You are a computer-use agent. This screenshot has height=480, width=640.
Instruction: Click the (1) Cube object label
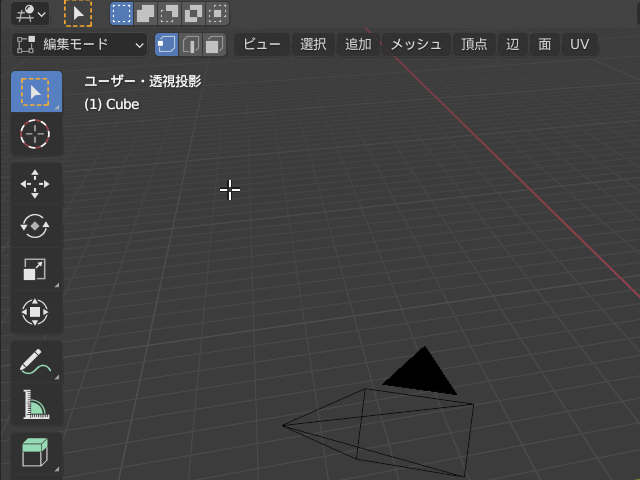(x=111, y=104)
